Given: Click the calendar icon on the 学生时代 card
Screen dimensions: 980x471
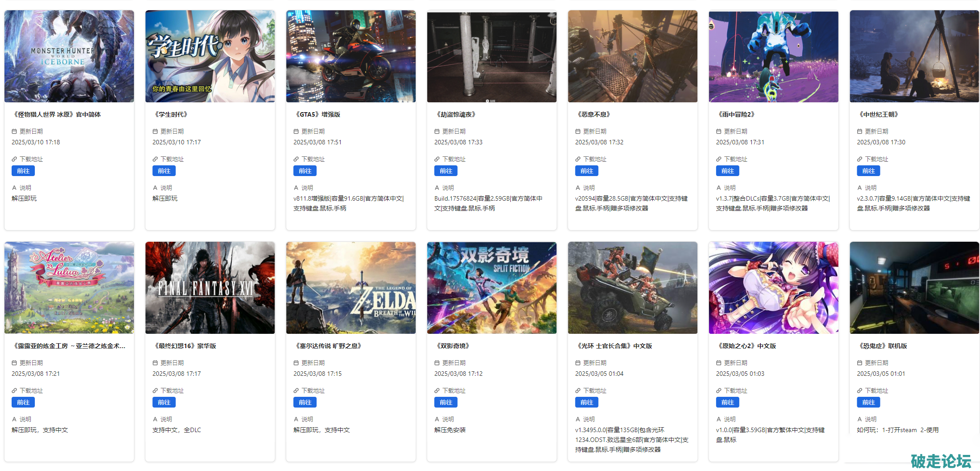Looking at the screenshot, I should point(155,131).
